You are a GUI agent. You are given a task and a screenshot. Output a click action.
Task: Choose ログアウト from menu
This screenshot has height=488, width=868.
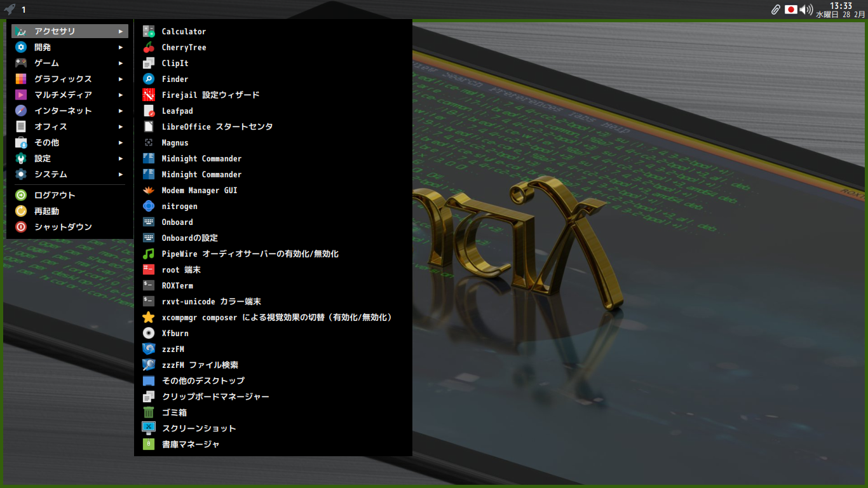(x=70, y=195)
